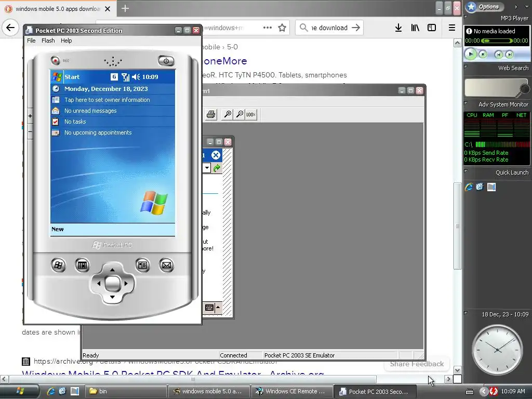Open the browser hamburger menu
The image size is (532, 399).
(452, 28)
